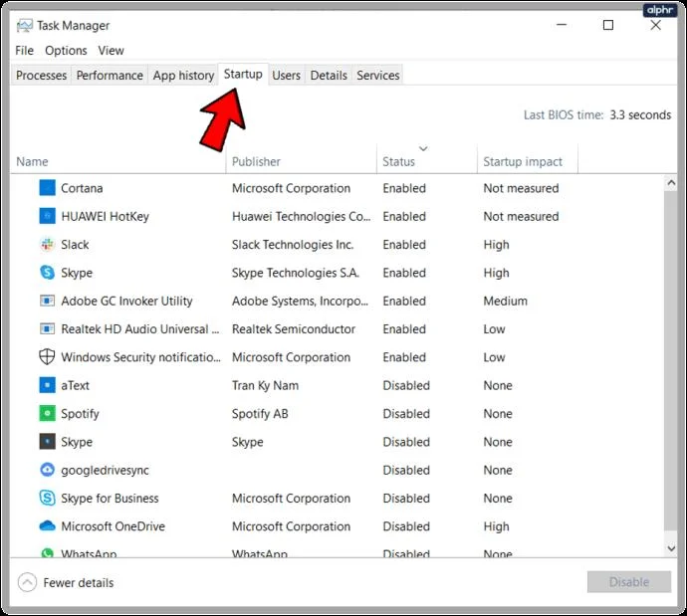Viewport: 687px width, 616px height.
Task: Click Slack Technologies Inc. publisher cell
Action: (x=293, y=244)
